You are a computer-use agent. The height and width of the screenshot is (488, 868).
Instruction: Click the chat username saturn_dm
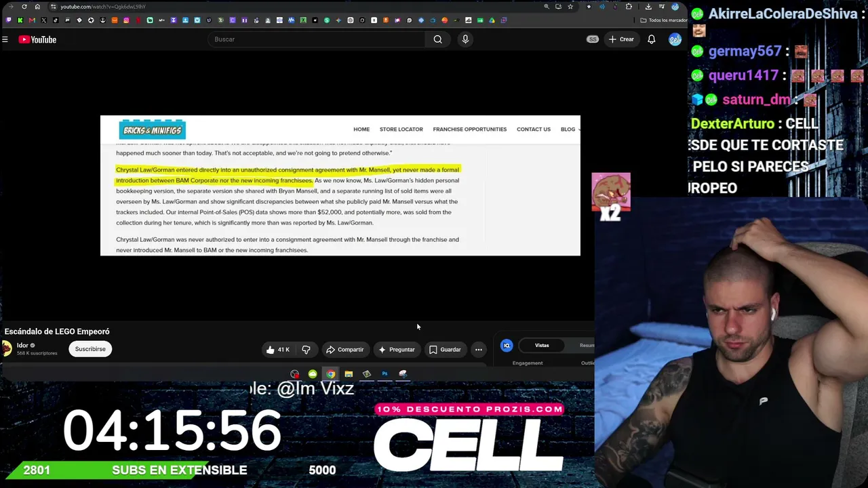(756, 100)
